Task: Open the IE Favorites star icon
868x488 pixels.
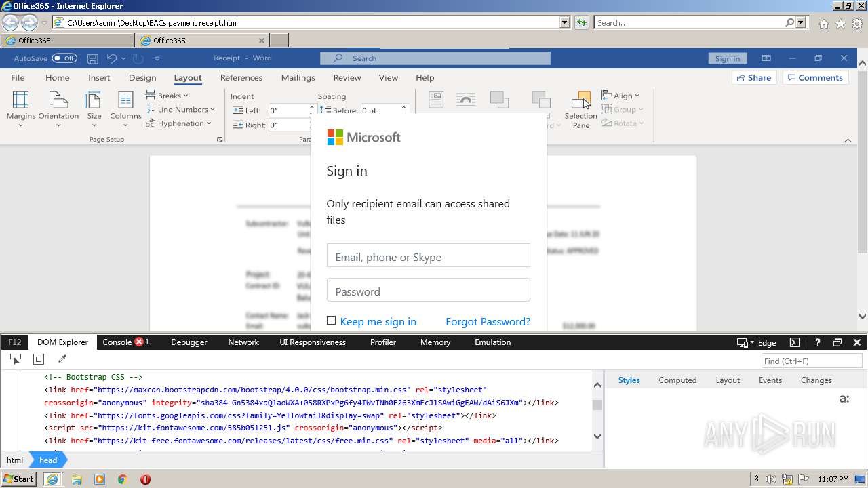Action: 840,23
